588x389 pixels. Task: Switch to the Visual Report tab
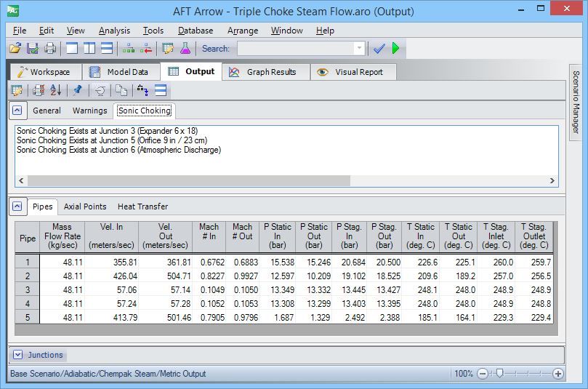tap(353, 72)
